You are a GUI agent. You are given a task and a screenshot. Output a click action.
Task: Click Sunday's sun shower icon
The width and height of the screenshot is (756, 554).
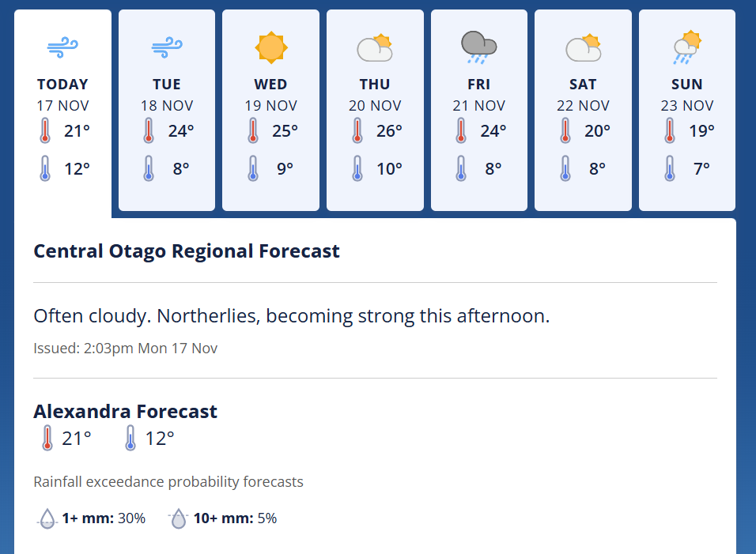click(686, 47)
